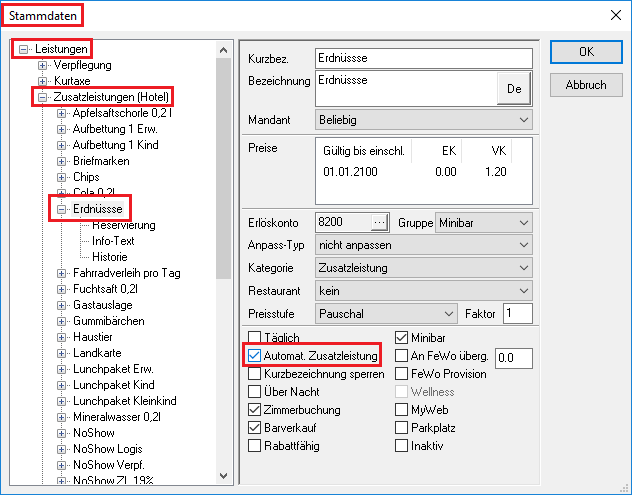This screenshot has height=495, width=632.
Task: Open Info-Text under Erdnüssse
Action: tap(113, 241)
